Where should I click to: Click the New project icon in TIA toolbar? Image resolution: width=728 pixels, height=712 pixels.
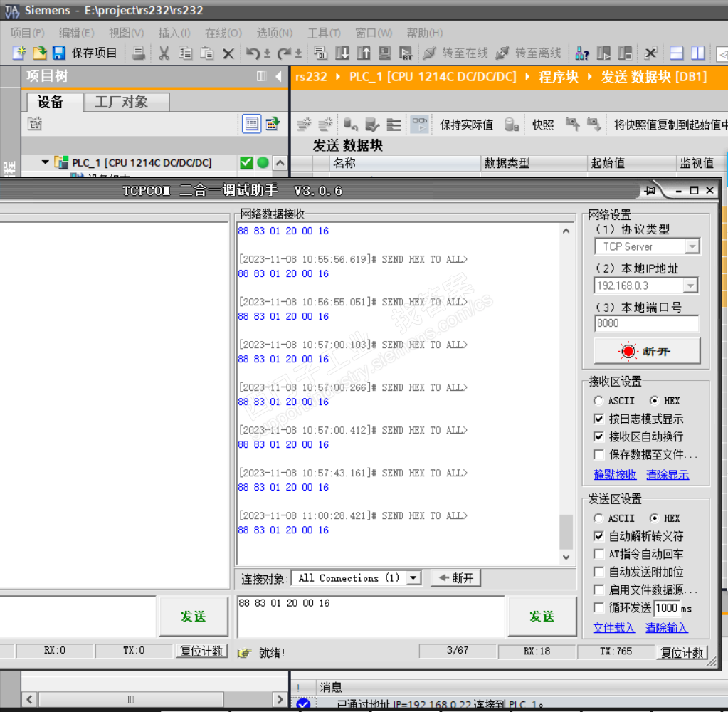pos(19,53)
